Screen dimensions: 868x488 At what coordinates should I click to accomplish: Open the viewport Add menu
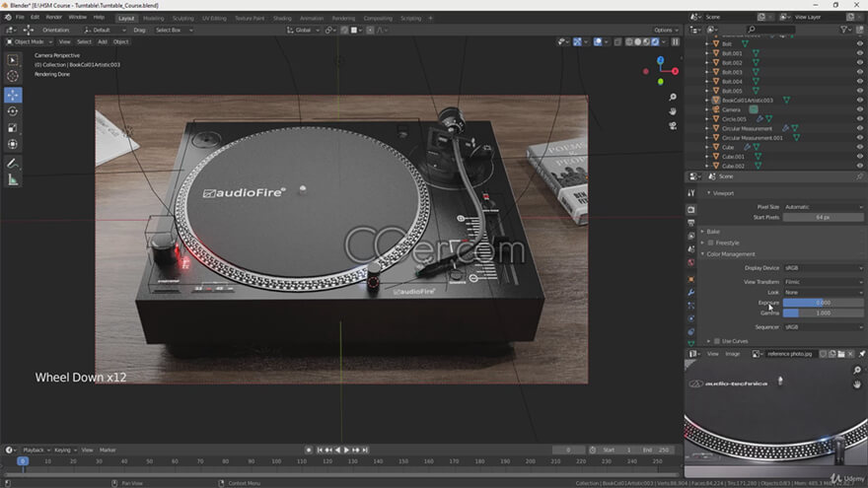103,42
